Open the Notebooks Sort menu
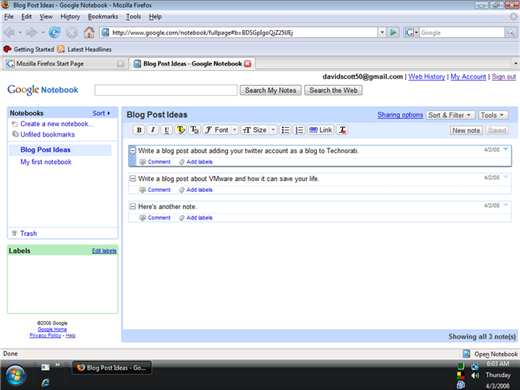 pos(101,113)
